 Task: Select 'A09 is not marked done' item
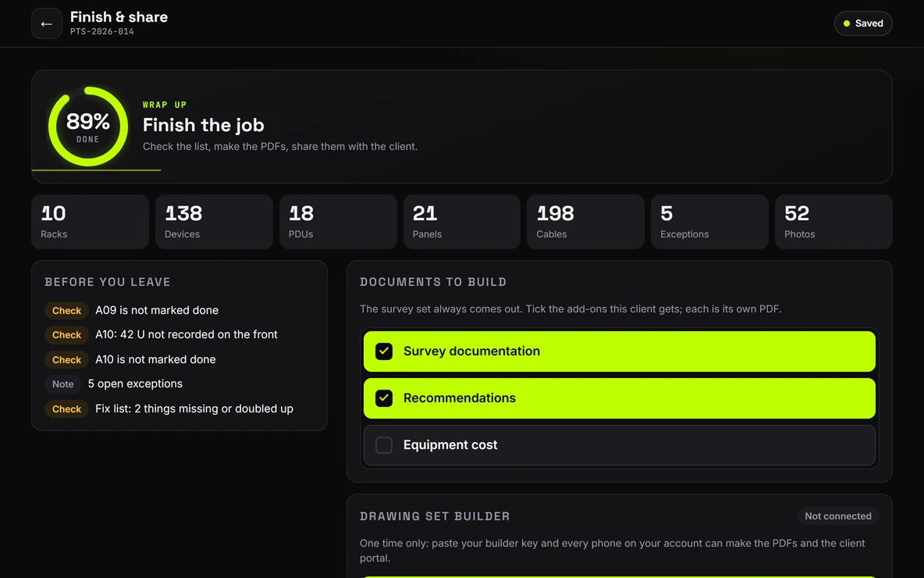pos(157,310)
